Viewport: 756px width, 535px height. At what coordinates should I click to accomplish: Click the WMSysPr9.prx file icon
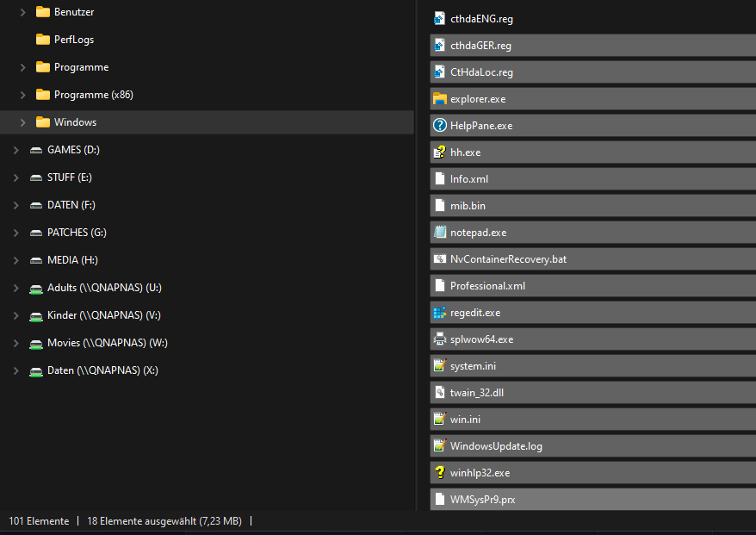click(x=439, y=500)
